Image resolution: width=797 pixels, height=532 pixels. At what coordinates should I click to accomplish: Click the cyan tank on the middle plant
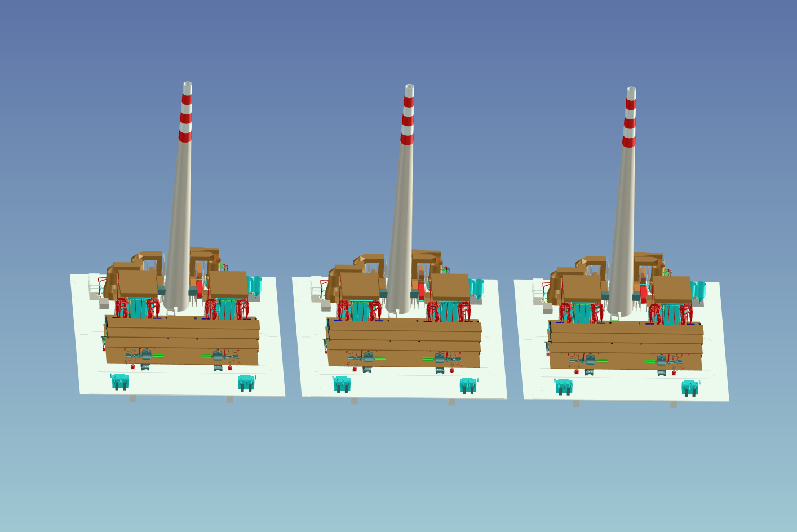(x=477, y=287)
